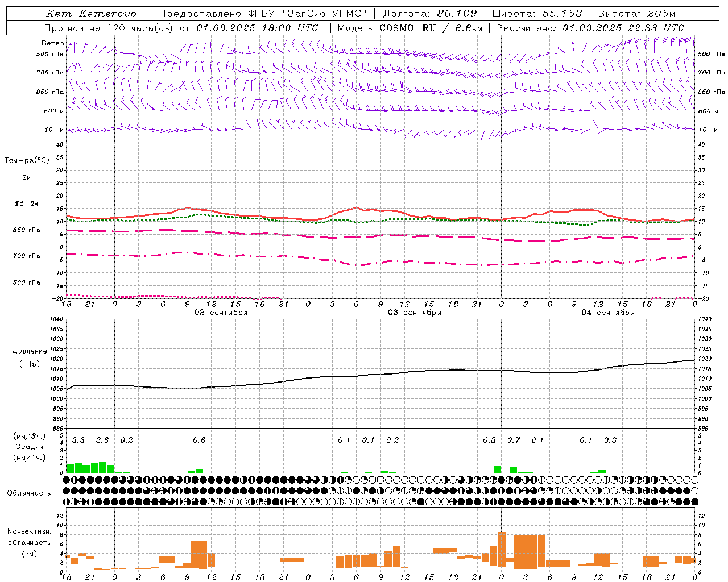
Task: Click the 0.8 precipitation amount
Action: pos(489,440)
